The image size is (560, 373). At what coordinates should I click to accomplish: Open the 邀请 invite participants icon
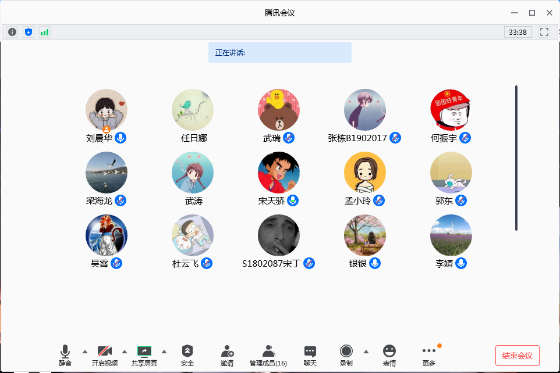coord(227,355)
